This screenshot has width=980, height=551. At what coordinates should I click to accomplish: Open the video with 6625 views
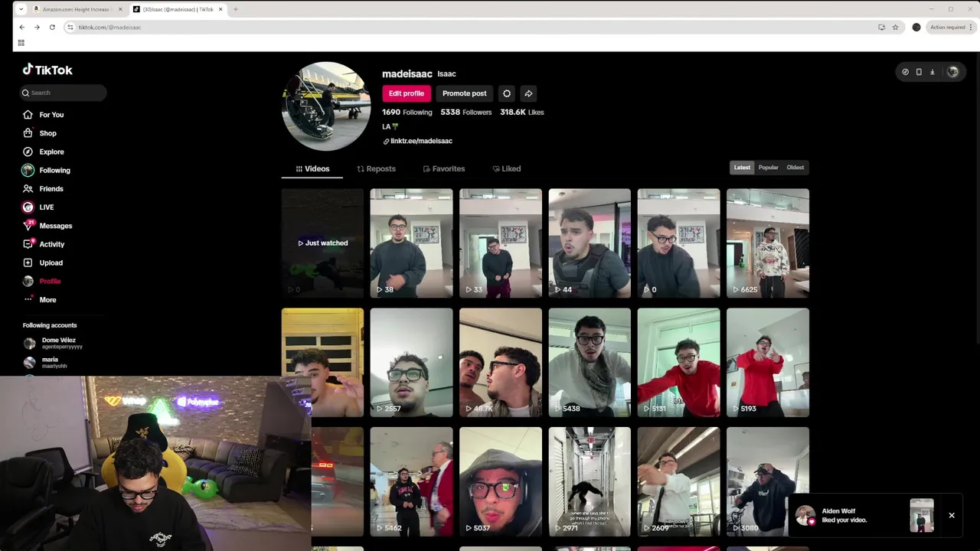coord(768,243)
